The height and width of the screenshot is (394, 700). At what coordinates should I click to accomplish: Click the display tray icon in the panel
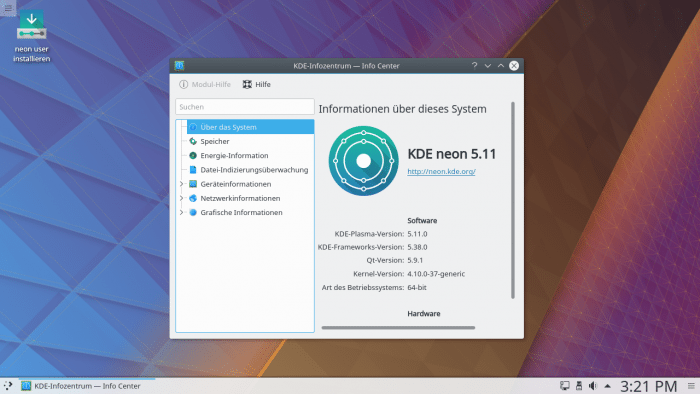click(x=565, y=386)
